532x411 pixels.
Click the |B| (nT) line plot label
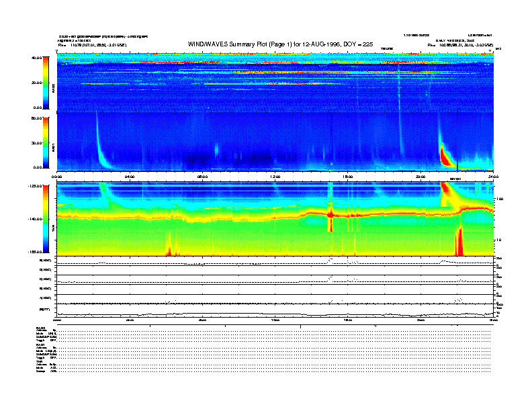pos(45,310)
